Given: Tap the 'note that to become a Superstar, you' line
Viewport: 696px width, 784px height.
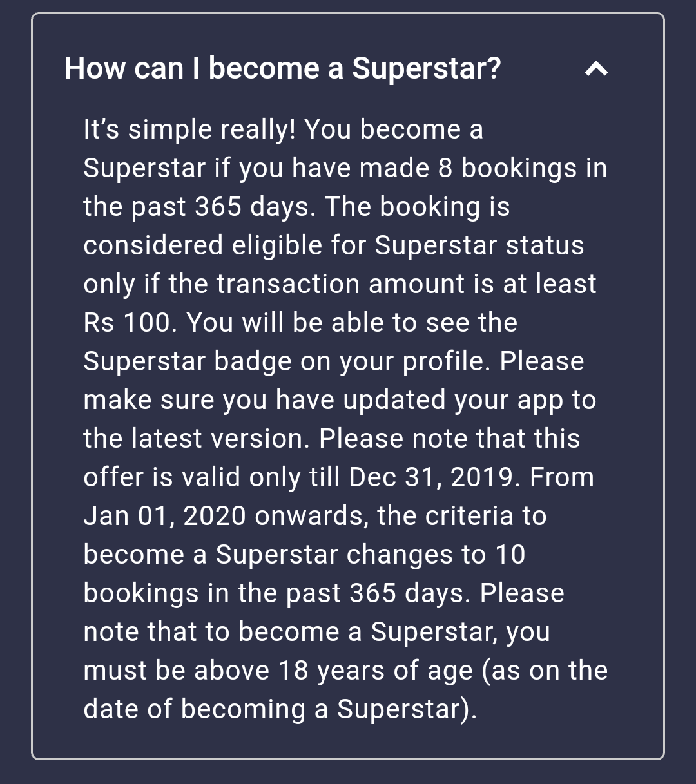Looking at the screenshot, I should tap(317, 632).
